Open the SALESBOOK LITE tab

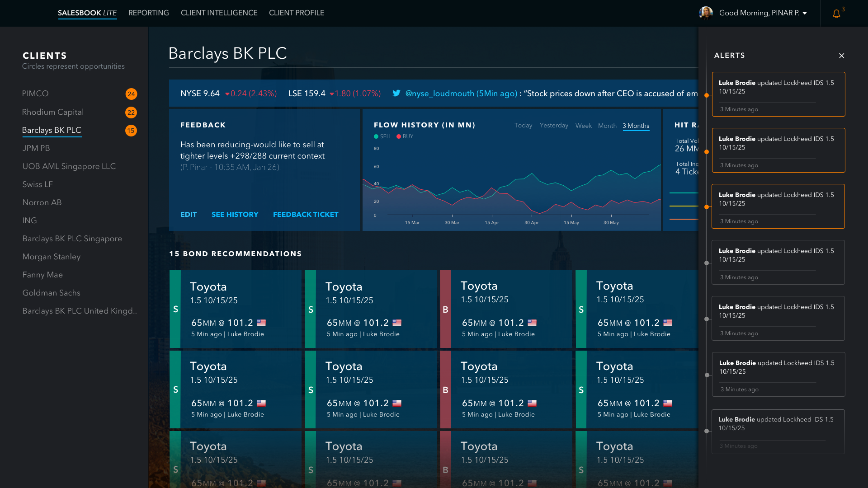87,13
